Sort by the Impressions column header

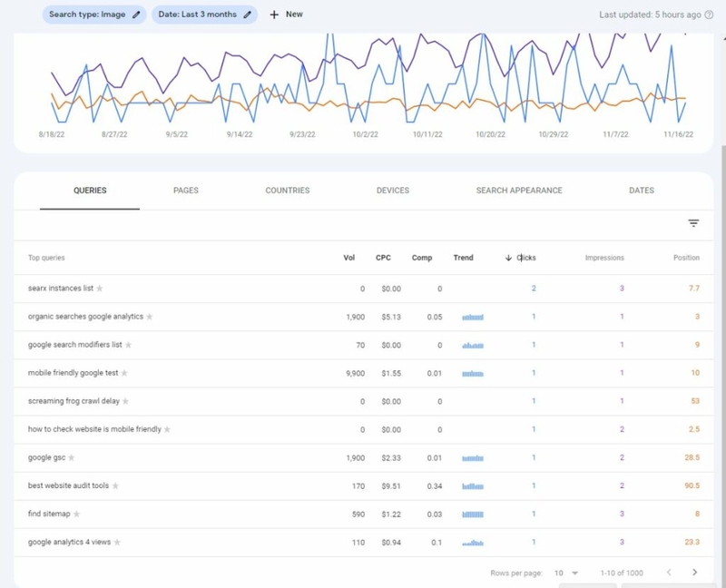pos(604,258)
